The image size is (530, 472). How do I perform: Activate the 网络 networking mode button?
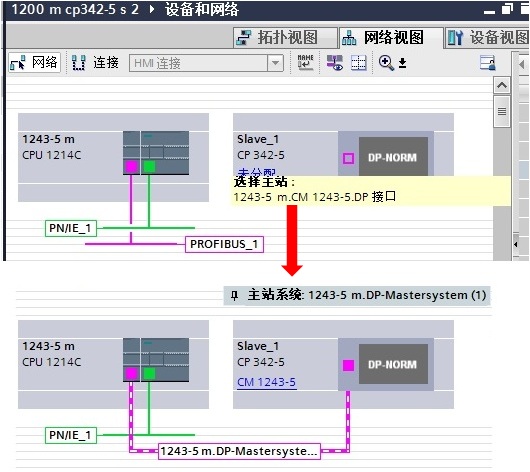coord(34,63)
